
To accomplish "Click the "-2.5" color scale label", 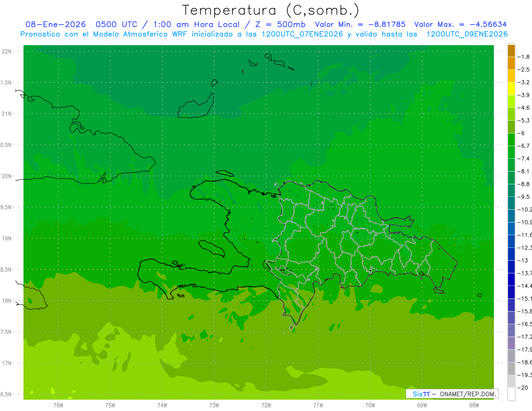I will [x=524, y=70].
